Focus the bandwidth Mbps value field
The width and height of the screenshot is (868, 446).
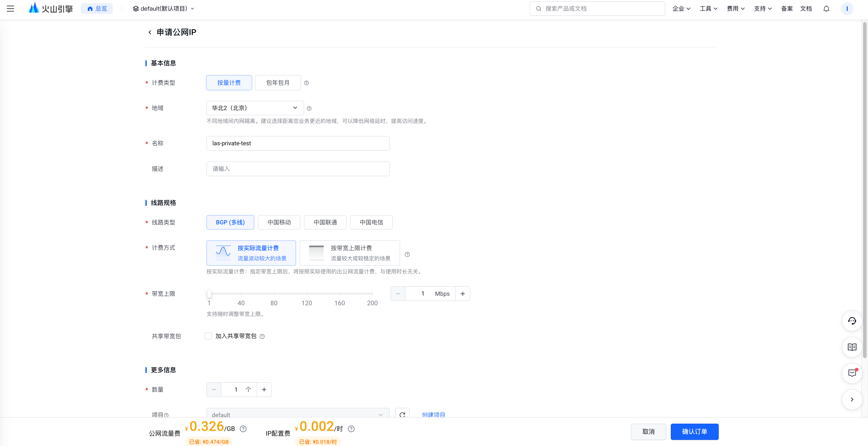point(430,294)
